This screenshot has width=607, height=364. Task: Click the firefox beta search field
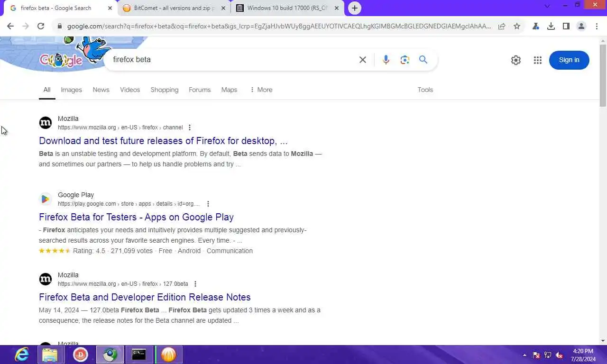[232, 60]
